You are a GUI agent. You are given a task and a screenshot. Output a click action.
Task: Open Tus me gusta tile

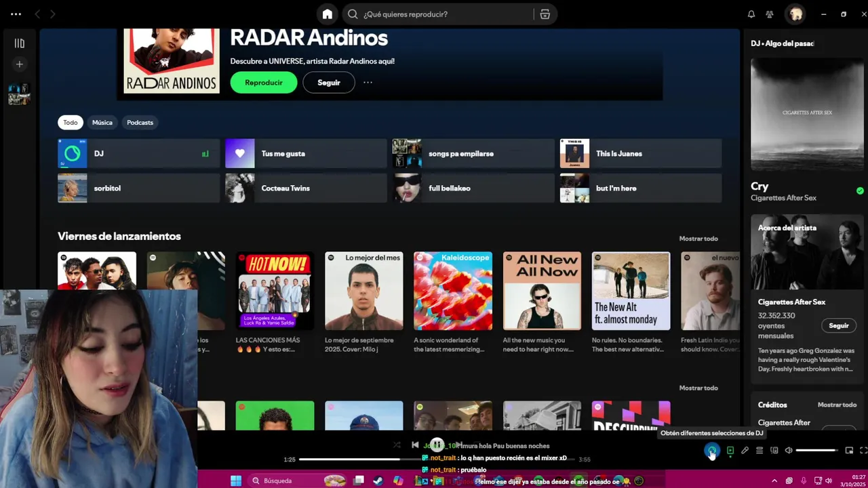306,154
